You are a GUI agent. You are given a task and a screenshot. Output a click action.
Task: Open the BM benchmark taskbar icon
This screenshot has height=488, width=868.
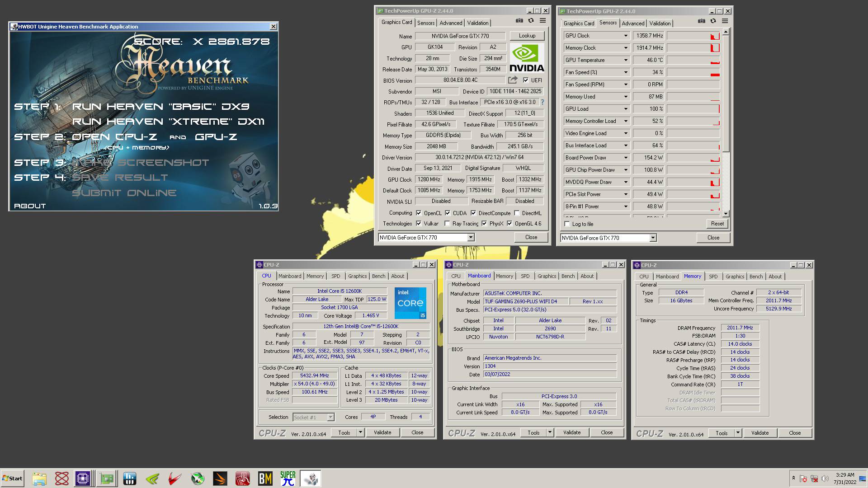pos(265,479)
